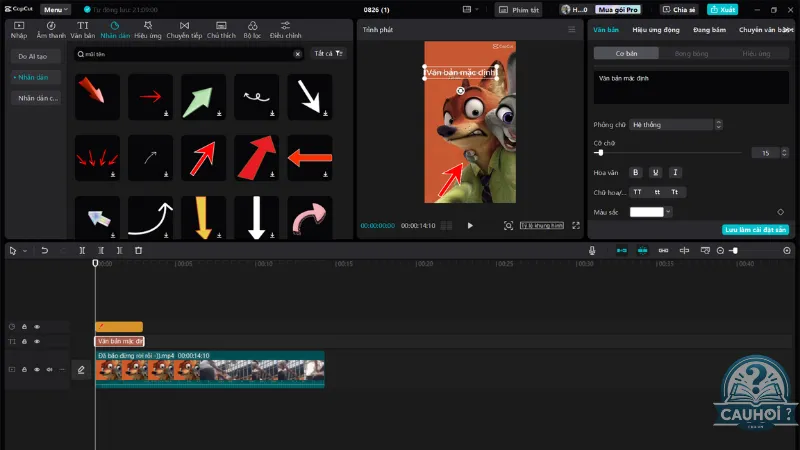Screen dimensions: 800x450
Task: Open the Hiệu ứng effects tab
Action: click(x=147, y=30)
